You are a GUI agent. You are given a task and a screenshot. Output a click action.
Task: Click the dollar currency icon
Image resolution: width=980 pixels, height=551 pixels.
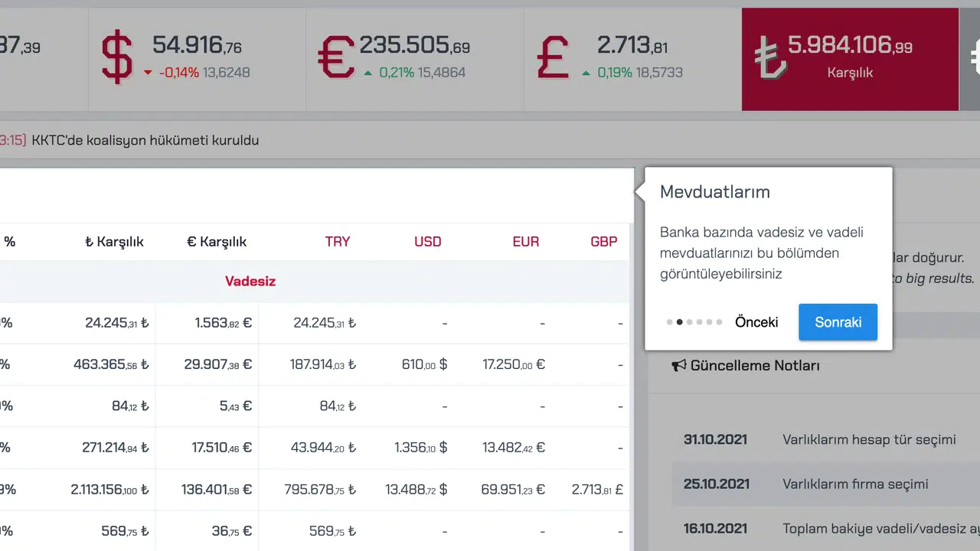pos(117,58)
